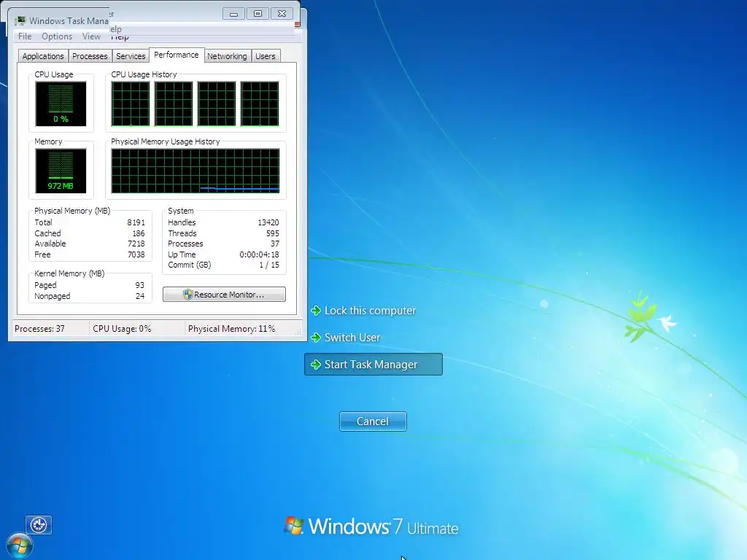This screenshot has height=560, width=747.
Task: Click the Handles value 13420
Action: pyautogui.click(x=268, y=222)
